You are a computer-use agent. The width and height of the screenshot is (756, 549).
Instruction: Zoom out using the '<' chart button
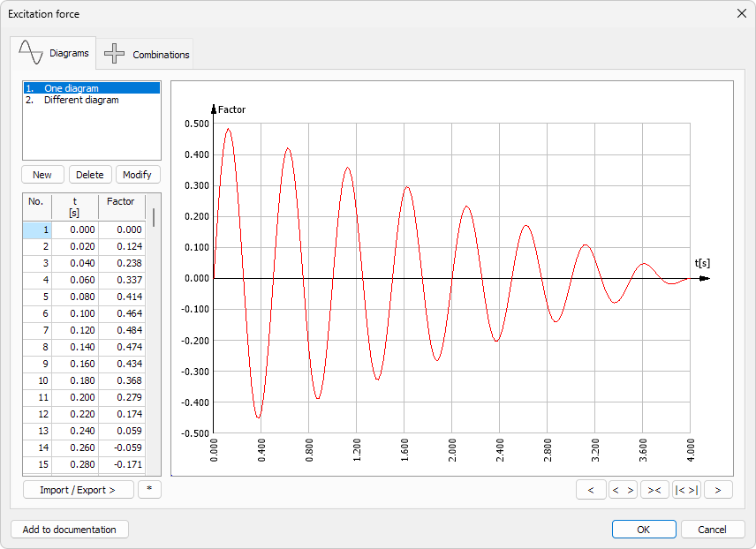[x=592, y=489]
